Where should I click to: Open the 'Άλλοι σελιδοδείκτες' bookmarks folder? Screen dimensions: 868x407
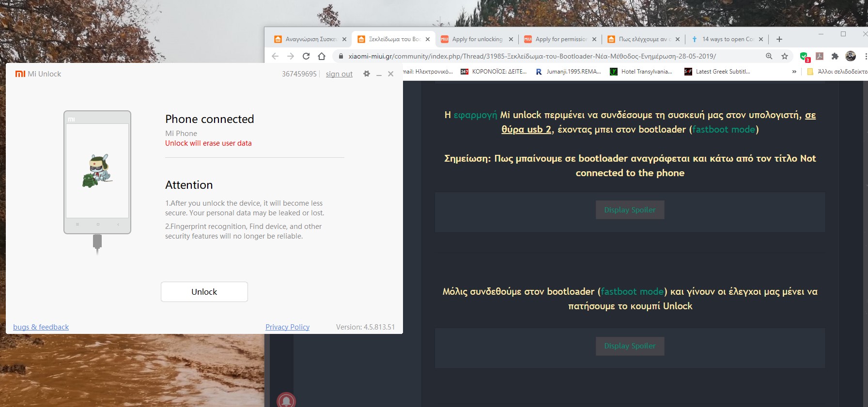click(837, 72)
